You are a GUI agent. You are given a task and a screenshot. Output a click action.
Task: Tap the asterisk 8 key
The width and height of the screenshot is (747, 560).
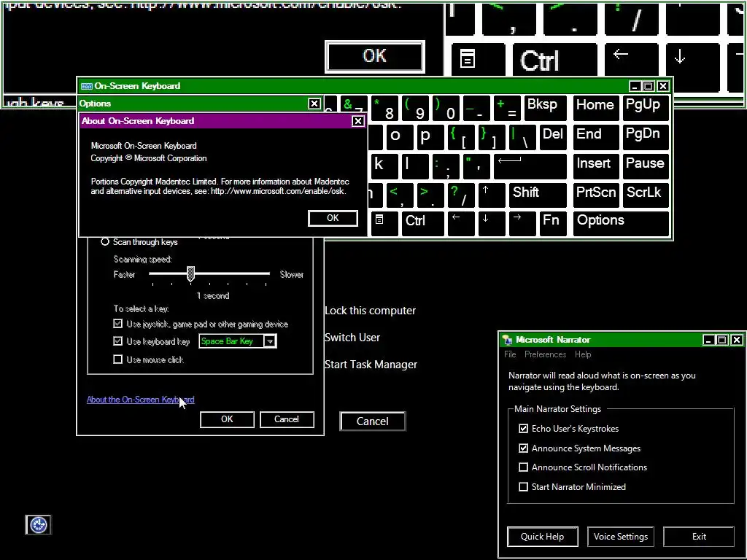coord(384,108)
